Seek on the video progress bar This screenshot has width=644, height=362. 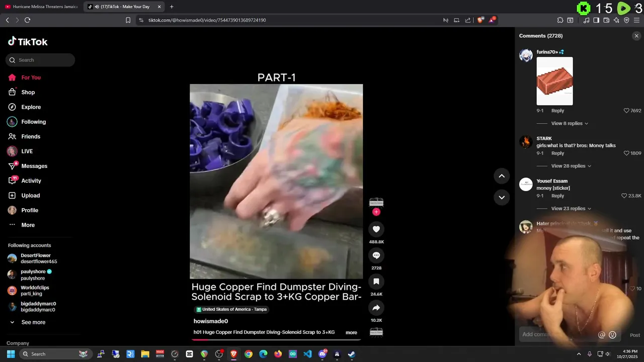tap(276, 340)
